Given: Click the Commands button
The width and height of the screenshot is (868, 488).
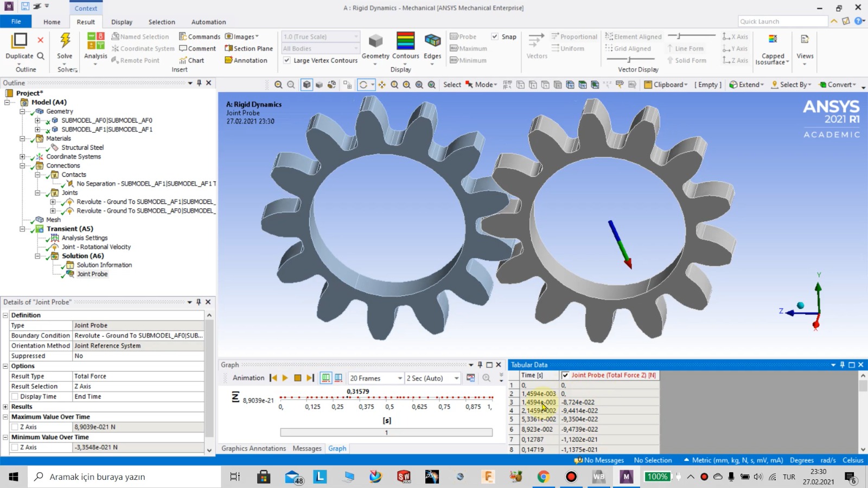Looking at the screenshot, I should (200, 36).
